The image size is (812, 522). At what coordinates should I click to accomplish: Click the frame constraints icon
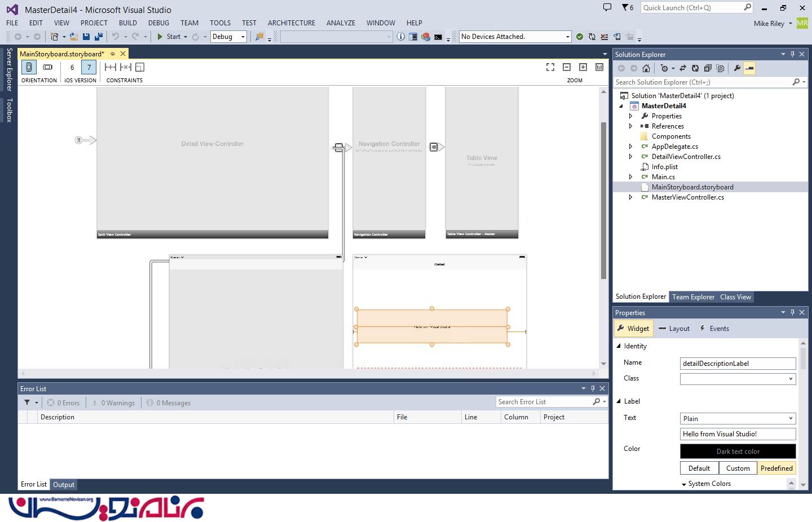click(x=140, y=67)
